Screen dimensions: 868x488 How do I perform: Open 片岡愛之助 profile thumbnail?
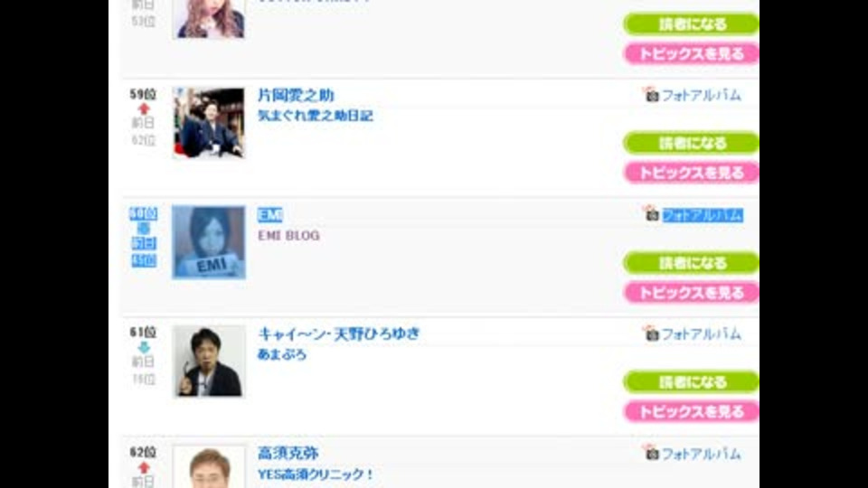click(209, 123)
